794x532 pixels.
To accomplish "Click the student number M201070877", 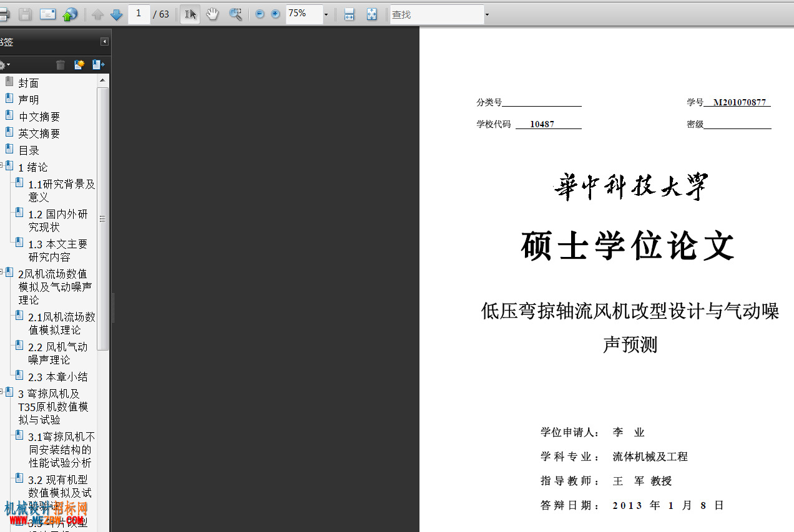I will click(740, 102).
